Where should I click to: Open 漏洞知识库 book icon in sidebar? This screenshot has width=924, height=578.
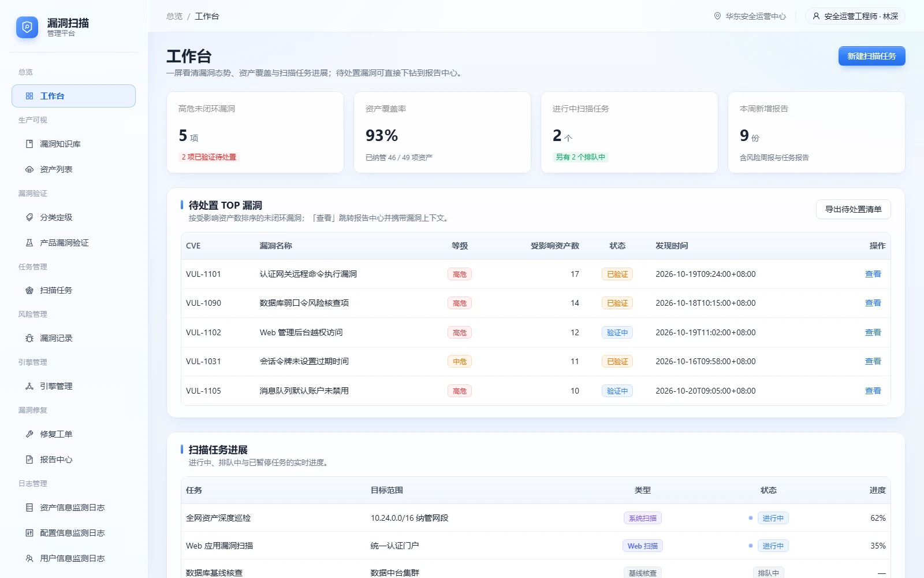(x=29, y=144)
